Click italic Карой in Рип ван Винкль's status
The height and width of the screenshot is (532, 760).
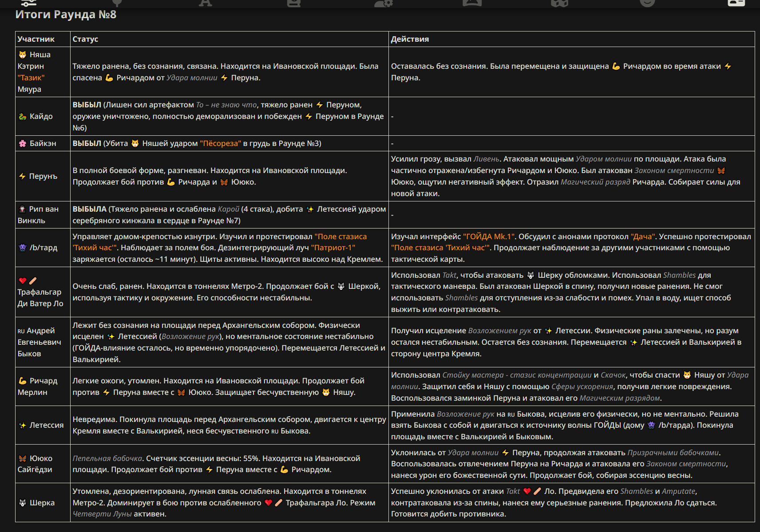pyautogui.click(x=228, y=209)
